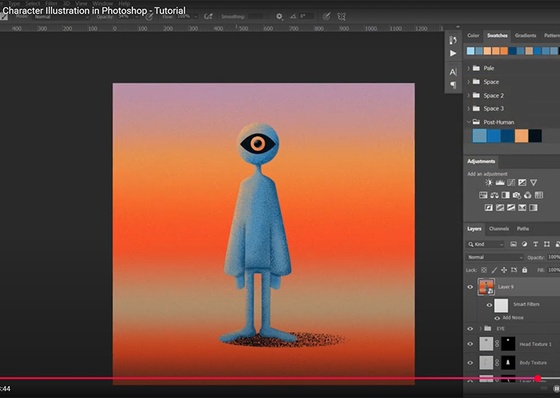Toggle prevent artboard auto-nesting lock
The width and height of the screenshot is (560, 398).
pos(514,270)
